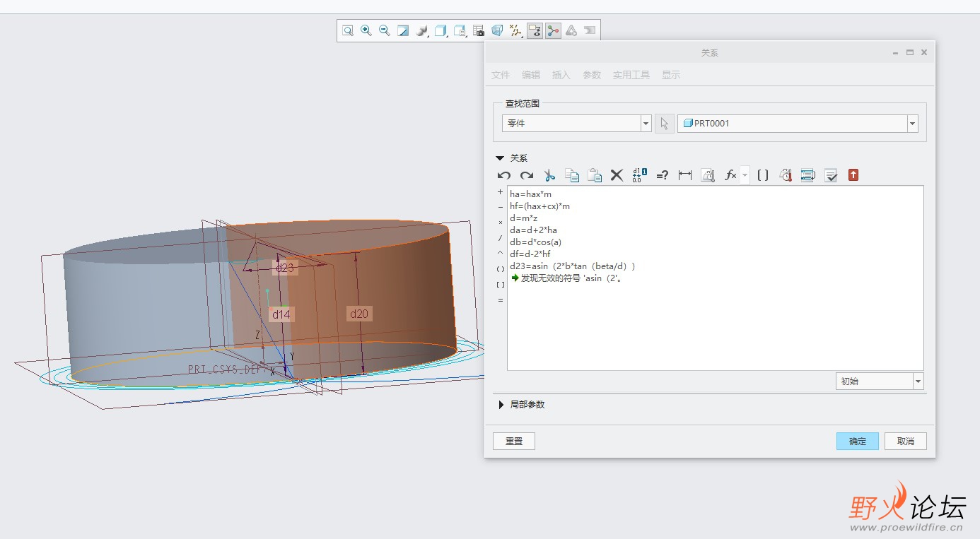Screen dimensions: 980x539
Task: Toggle the annotation display eye icon
Action: point(535,30)
